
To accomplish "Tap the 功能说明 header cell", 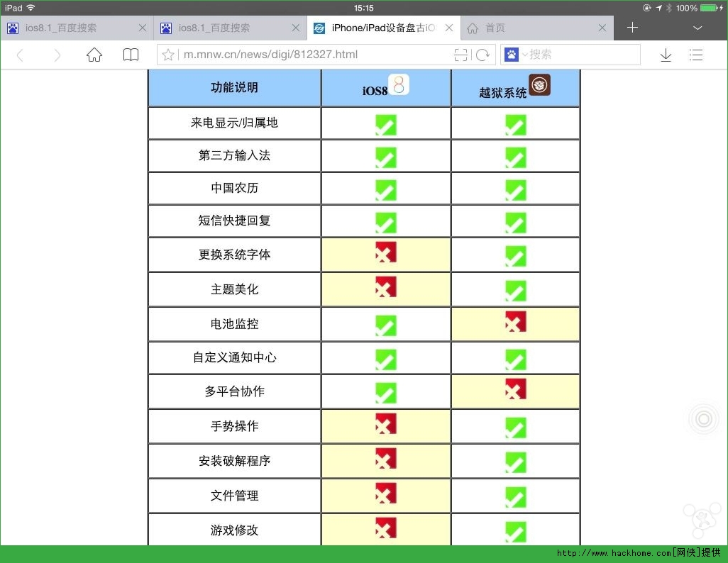I will click(234, 88).
